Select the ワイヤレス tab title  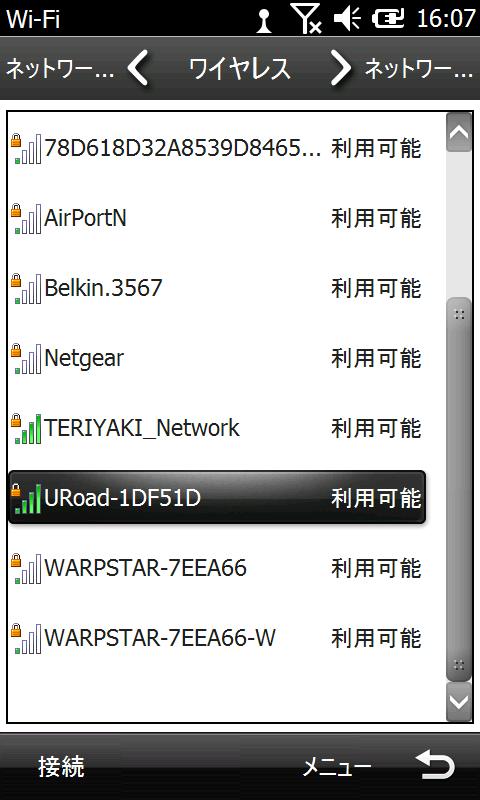240,69
